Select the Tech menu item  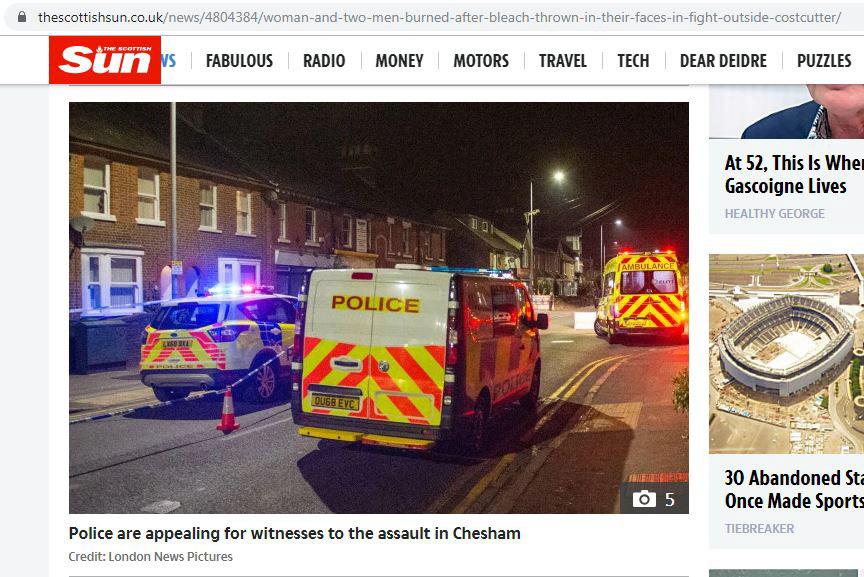point(633,61)
